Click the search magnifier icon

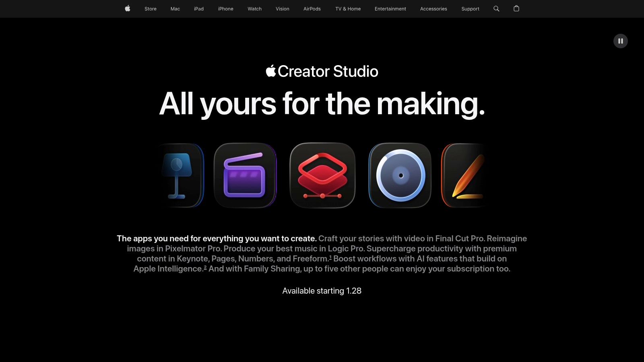(496, 8)
